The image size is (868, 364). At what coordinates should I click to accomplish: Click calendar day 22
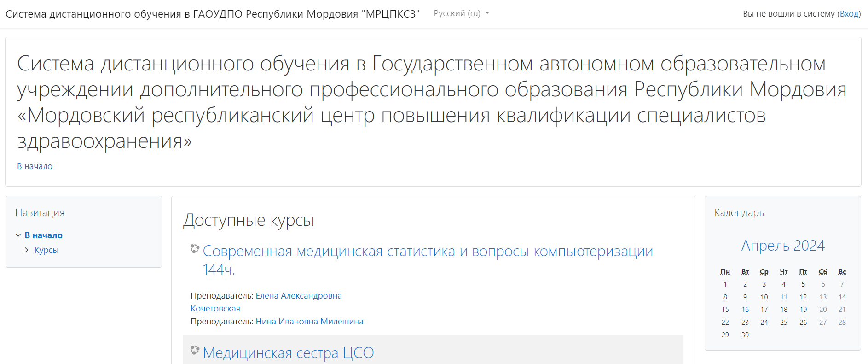725,323
